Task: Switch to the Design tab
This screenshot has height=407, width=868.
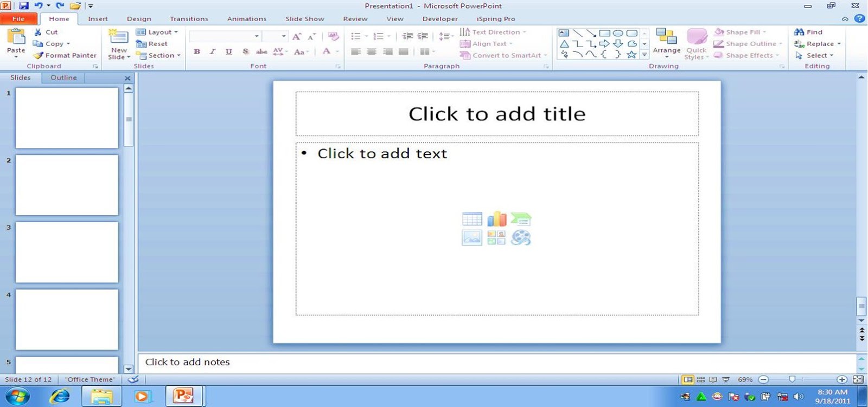Action: click(x=139, y=19)
